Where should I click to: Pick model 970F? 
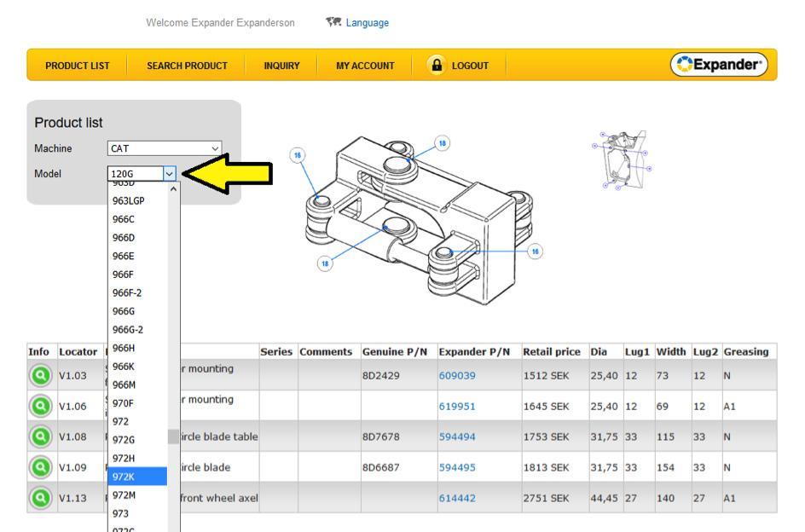[x=137, y=403]
